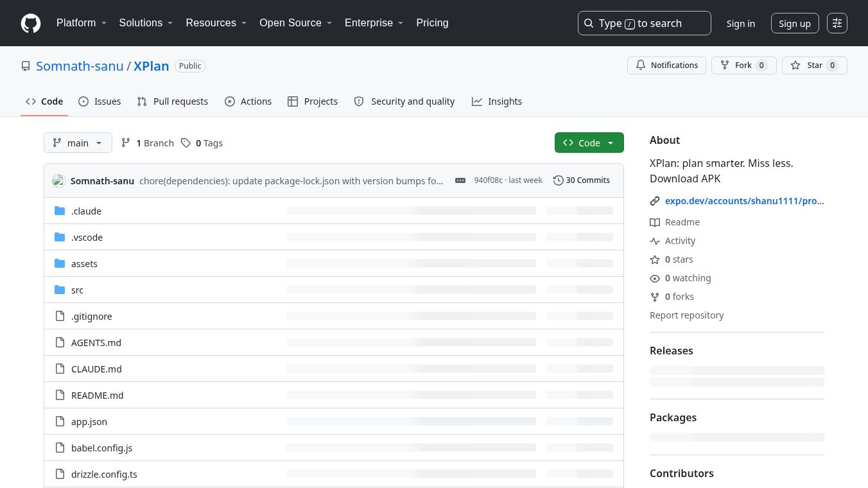
Task: Click the Report repository link
Action: (x=686, y=315)
